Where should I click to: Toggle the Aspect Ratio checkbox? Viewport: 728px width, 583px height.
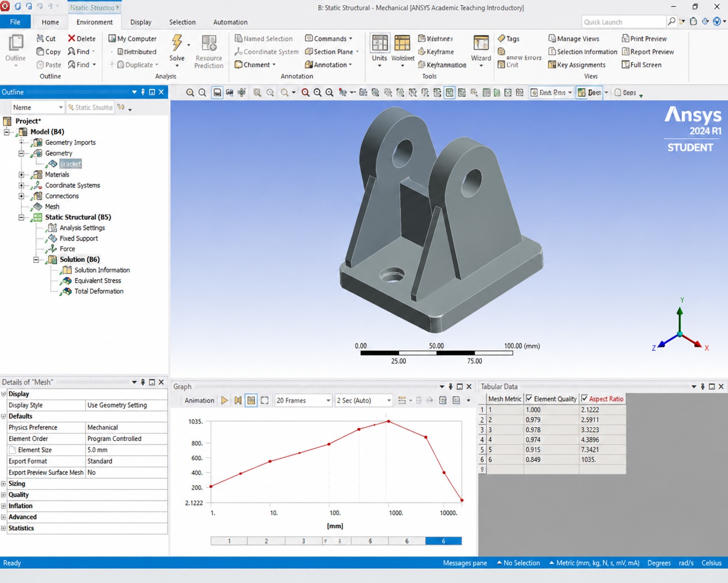point(584,399)
